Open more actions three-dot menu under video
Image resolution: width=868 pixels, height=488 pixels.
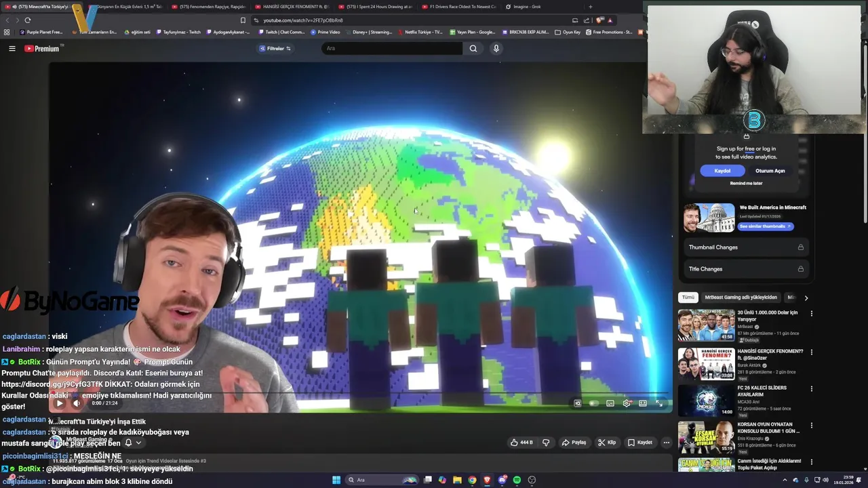666,443
